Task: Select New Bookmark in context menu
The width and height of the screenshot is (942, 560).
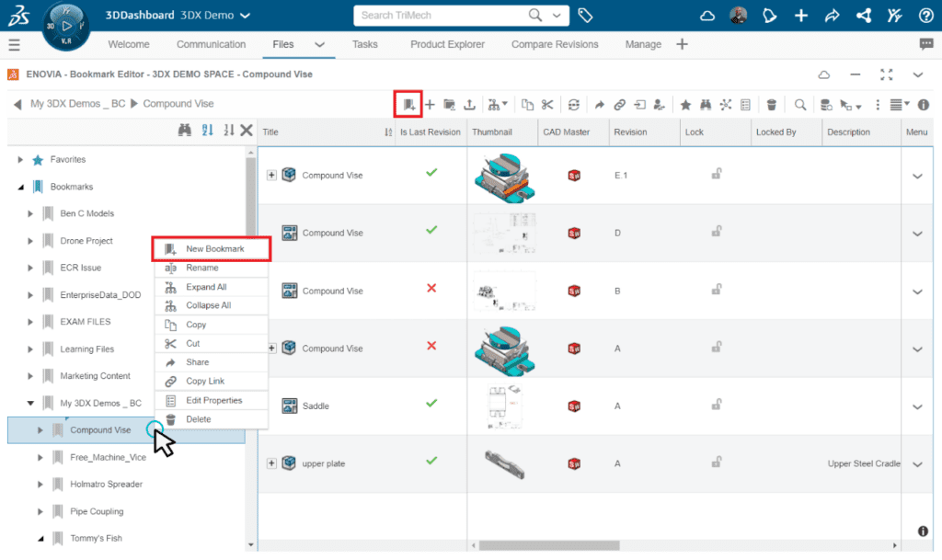Action: click(x=211, y=248)
